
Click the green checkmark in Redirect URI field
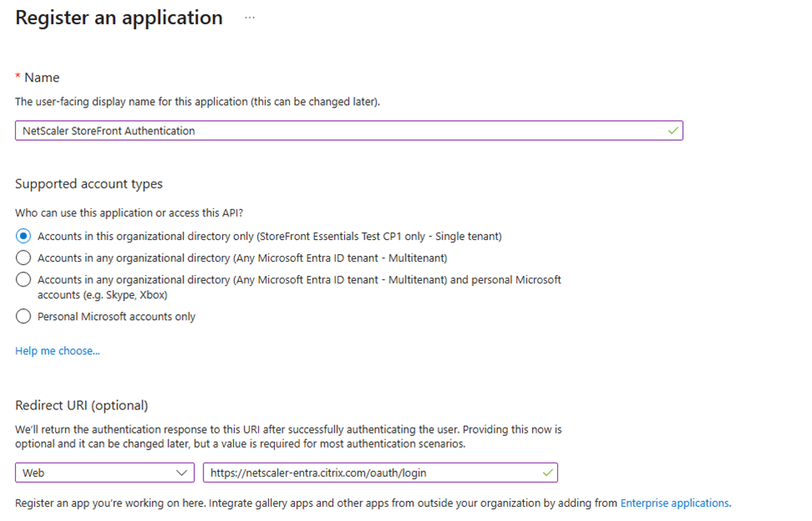coord(547,473)
